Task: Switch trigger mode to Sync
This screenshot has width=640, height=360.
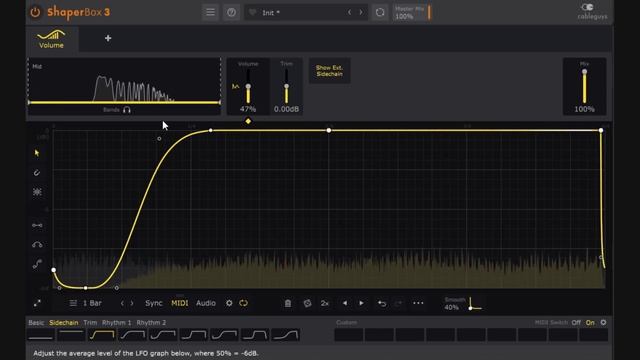Action: click(154, 303)
